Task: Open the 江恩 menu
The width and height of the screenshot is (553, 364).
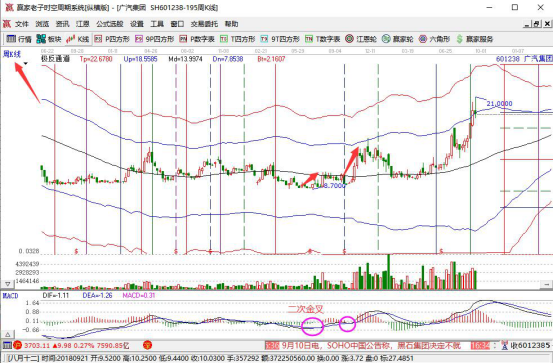Action: (83, 24)
